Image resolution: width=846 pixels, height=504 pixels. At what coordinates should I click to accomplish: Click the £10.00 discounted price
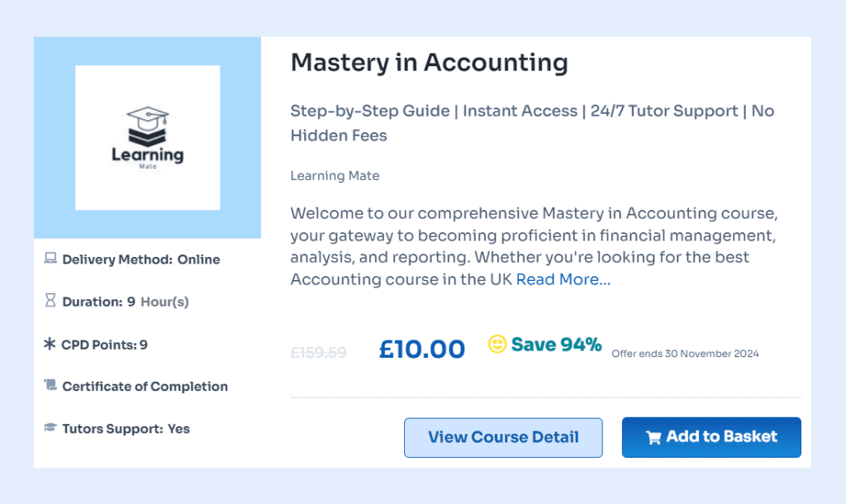[421, 349]
